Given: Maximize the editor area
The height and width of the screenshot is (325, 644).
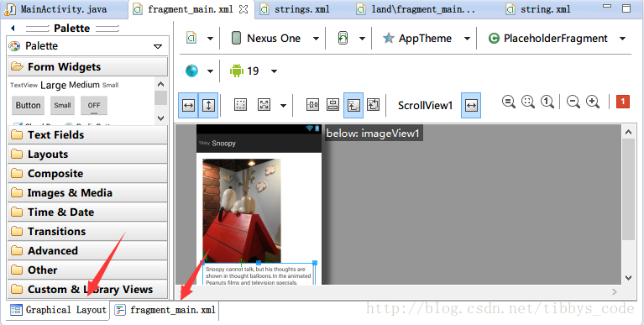Looking at the screenshot, I should 626,8.
